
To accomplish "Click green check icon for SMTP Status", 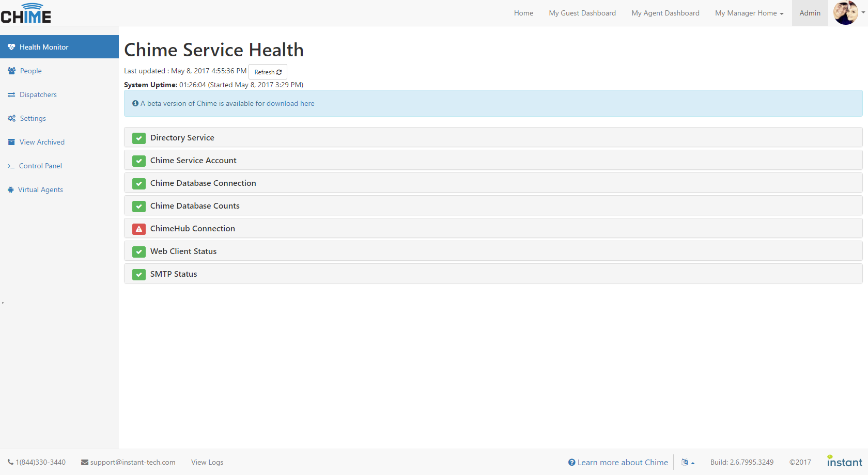I will (138, 274).
